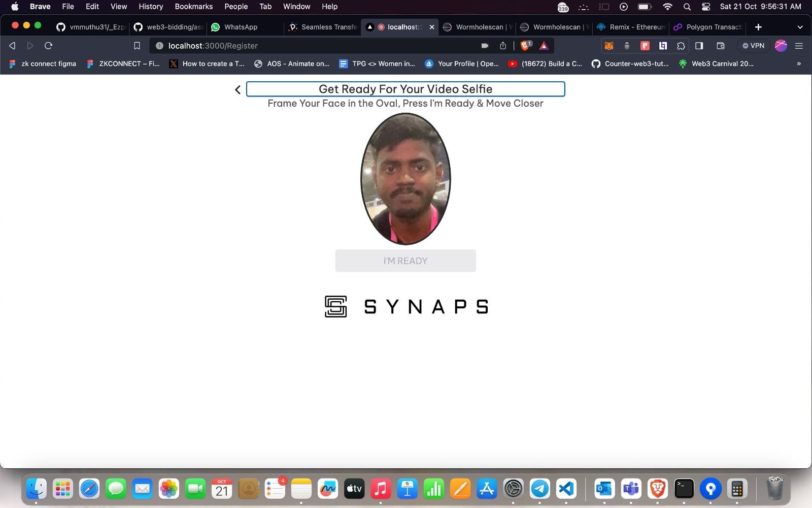Image resolution: width=812 pixels, height=508 pixels.
Task: Open the AOS - Animate on... bookmark
Action: (292, 63)
